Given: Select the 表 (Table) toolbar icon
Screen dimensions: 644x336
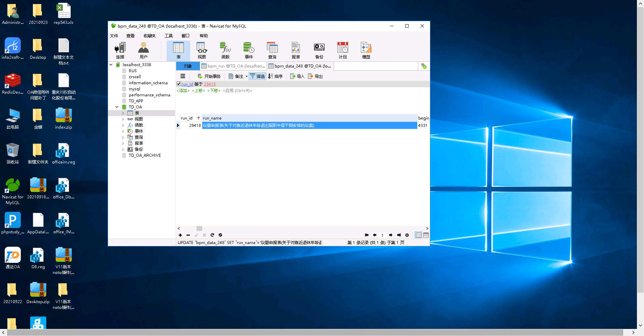Looking at the screenshot, I should 178,51.
